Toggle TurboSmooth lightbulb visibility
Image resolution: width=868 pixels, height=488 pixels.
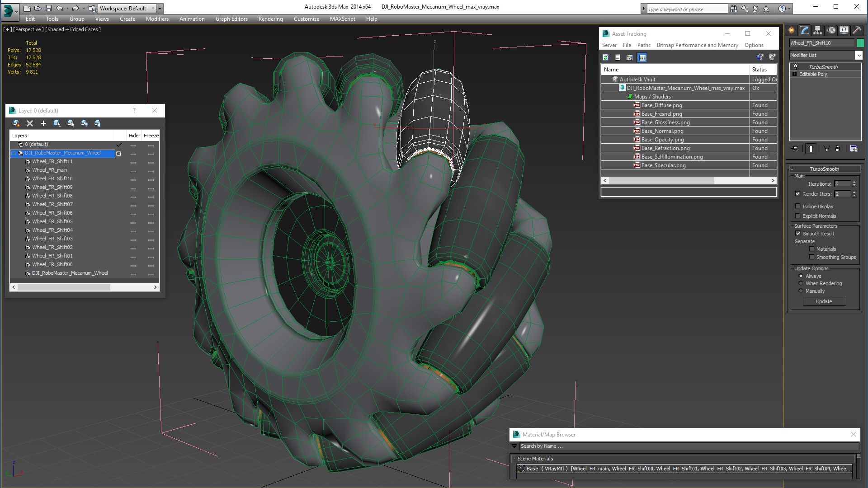tap(796, 67)
